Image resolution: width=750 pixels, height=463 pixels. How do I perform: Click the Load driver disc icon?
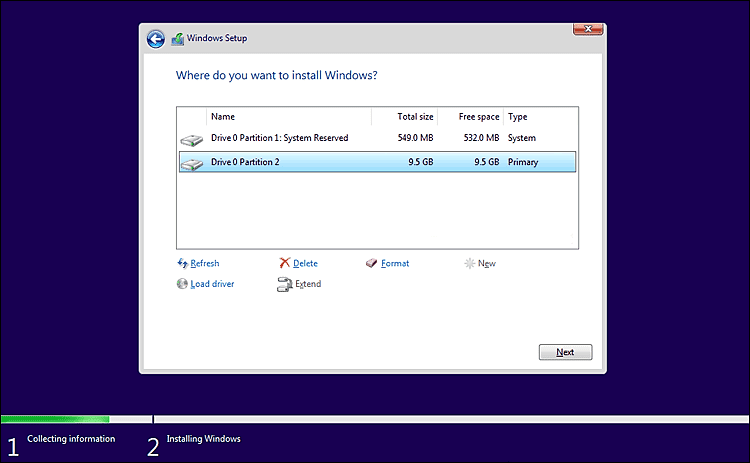[182, 284]
